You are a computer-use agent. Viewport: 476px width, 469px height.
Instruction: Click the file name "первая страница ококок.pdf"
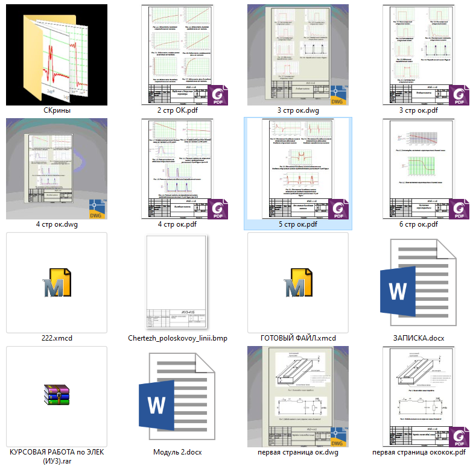coord(419,452)
